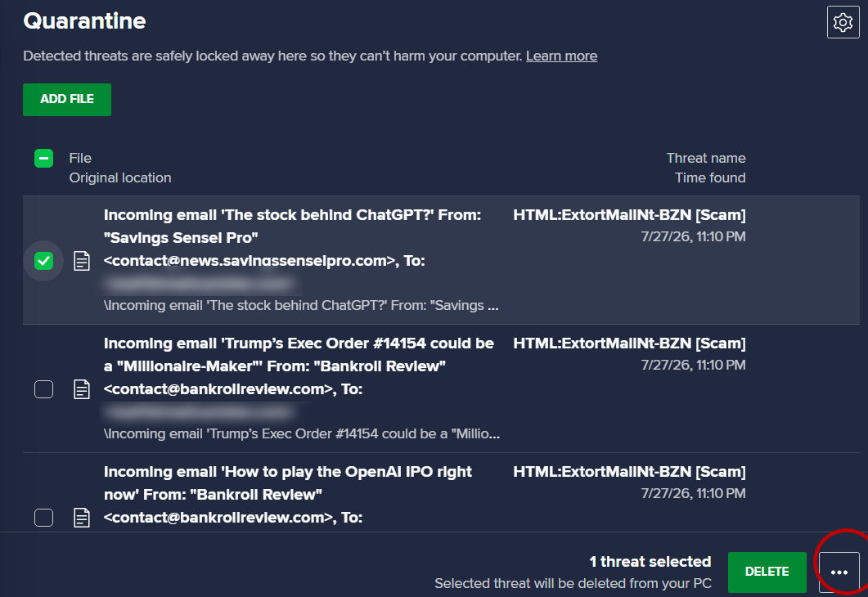This screenshot has width=868, height=597.
Task: Click the ADD FILE button
Action: (x=67, y=100)
